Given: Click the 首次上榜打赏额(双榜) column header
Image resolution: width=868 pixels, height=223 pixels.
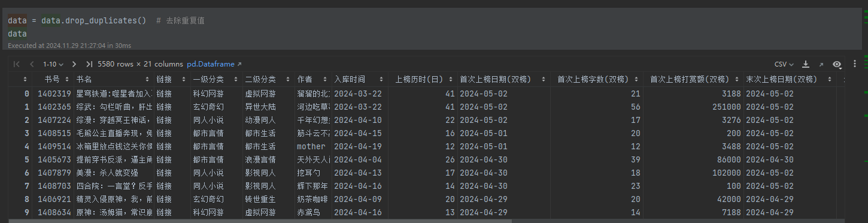Looking at the screenshot, I should 694,79.
